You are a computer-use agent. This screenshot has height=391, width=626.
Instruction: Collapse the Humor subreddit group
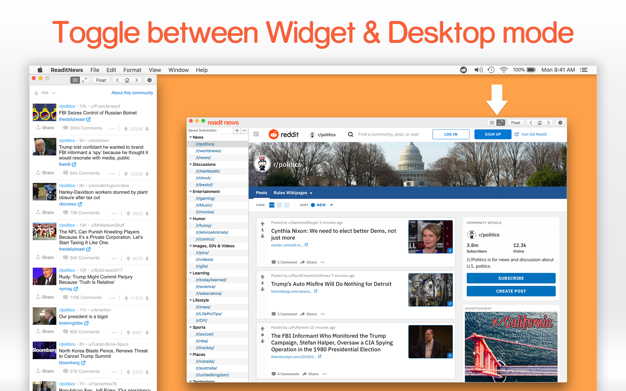(x=190, y=218)
